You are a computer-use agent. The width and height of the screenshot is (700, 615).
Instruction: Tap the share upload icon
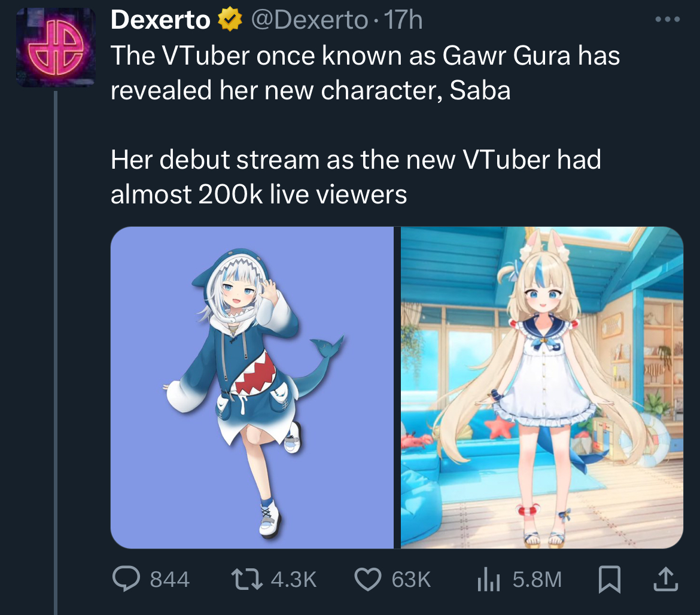pyautogui.click(x=666, y=579)
